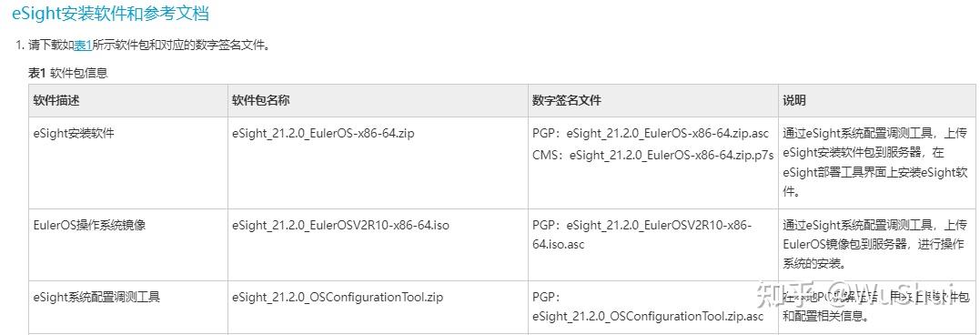Select the 数字签名文件 column header
Screen dimensions: 980x335
click(567, 100)
